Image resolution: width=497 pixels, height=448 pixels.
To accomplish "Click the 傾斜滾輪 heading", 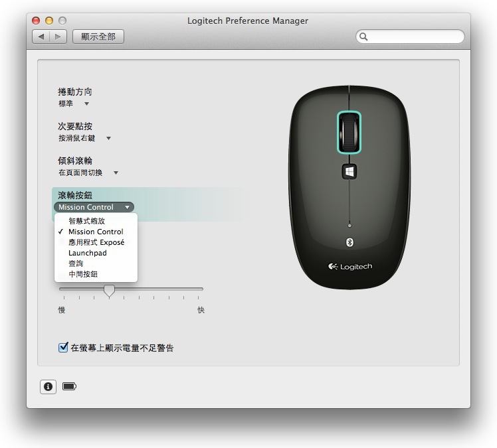I will click(x=75, y=161).
